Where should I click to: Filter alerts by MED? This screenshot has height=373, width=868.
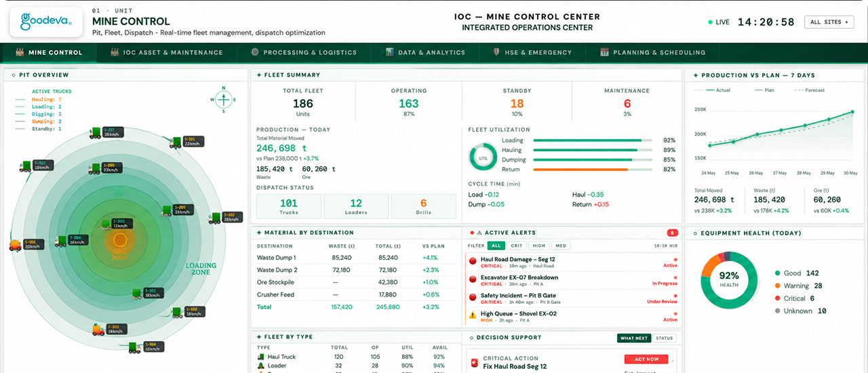560,246
